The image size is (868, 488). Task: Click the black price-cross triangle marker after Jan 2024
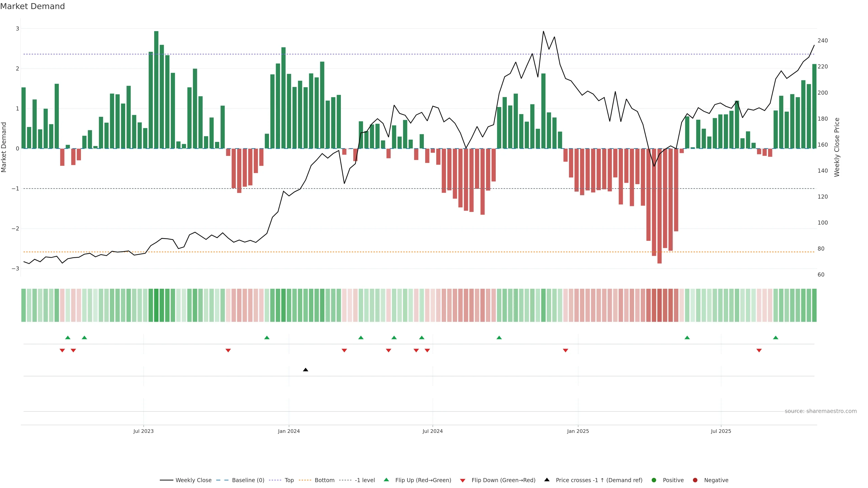[306, 370]
